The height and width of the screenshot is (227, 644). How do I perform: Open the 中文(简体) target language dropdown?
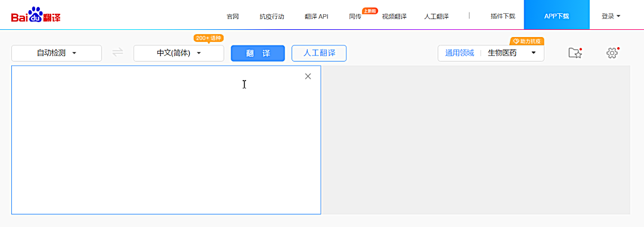[x=179, y=53]
